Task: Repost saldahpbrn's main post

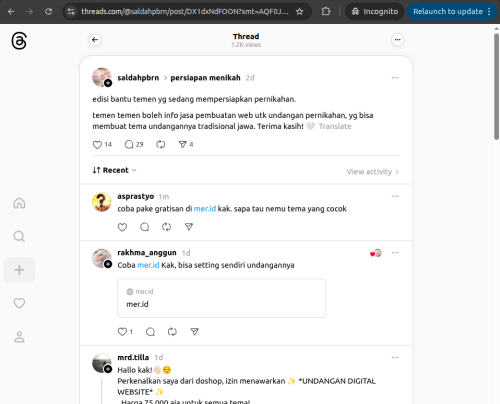Action: [x=161, y=144]
